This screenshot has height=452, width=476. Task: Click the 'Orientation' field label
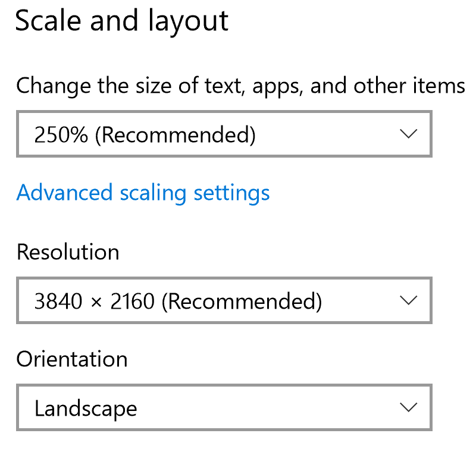[x=72, y=359]
